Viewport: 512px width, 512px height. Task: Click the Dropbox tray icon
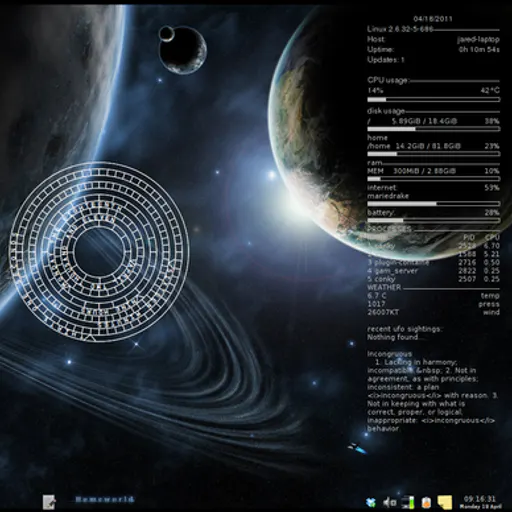point(371,502)
